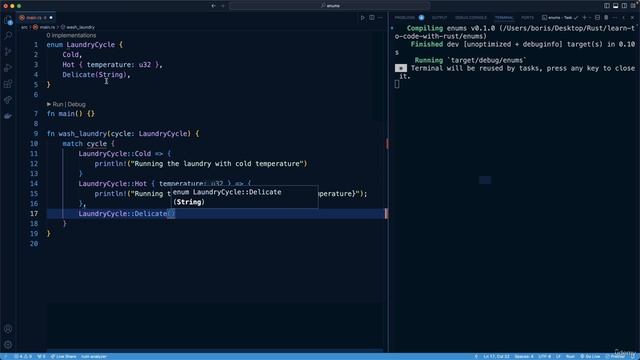Click the "Running `target/debug/enums`" terminal line
The height and width of the screenshot is (360, 640).
tap(471, 60)
